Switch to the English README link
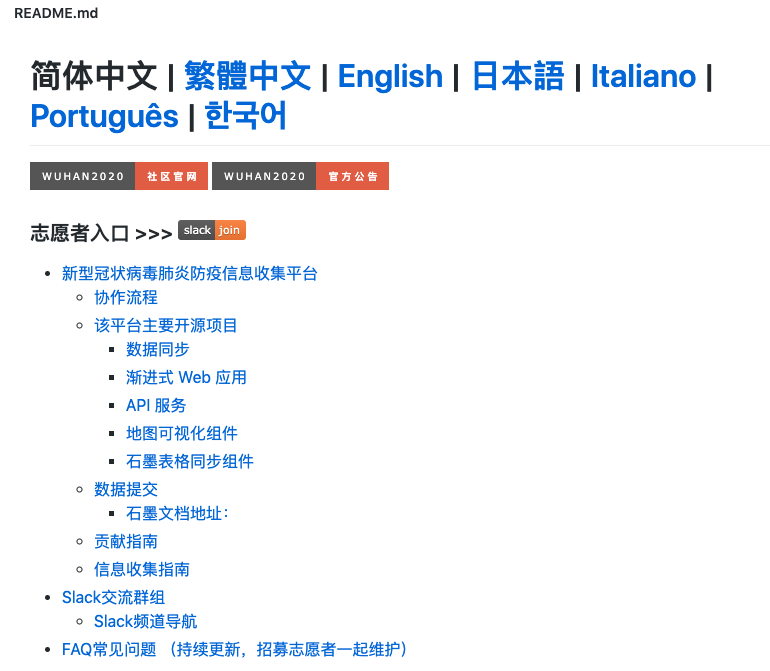The height and width of the screenshot is (671, 770). click(x=390, y=76)
